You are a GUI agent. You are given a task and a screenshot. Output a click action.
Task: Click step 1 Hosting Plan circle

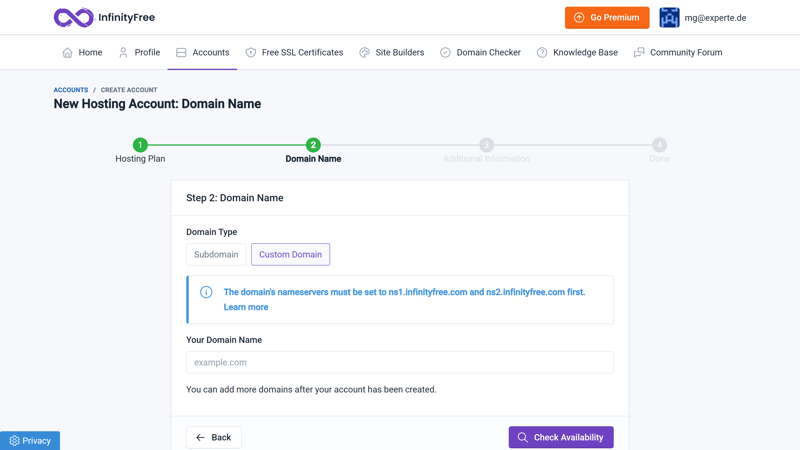coord(140,145)
